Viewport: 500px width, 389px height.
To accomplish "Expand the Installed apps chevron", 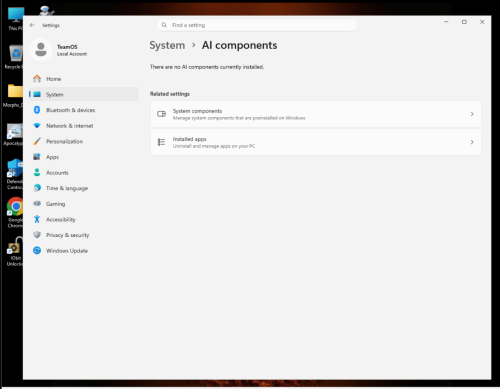I will tap(472, 142).
